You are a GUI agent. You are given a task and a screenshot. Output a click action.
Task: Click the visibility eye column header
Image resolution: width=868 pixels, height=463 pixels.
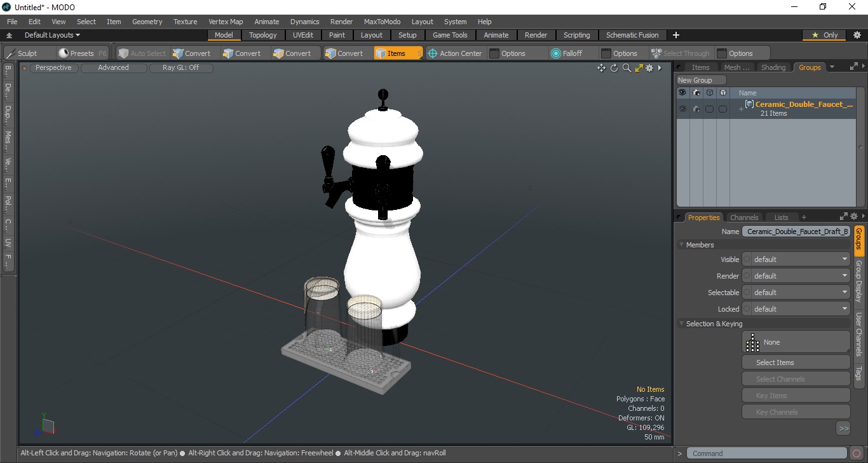682,93
